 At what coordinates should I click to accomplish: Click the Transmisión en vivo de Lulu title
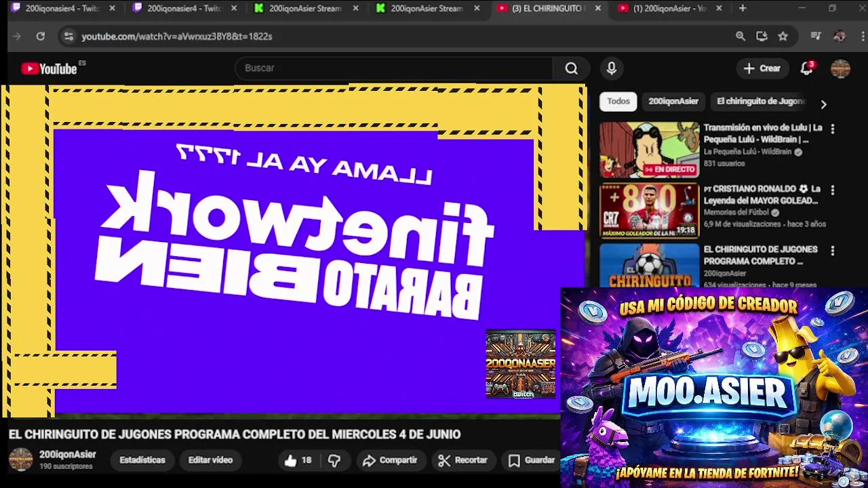pos(763,134)
